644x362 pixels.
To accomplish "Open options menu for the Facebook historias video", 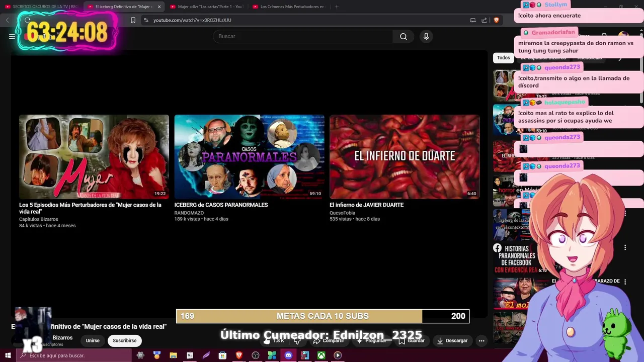I will pyautogui.click(x=625, y=247).
